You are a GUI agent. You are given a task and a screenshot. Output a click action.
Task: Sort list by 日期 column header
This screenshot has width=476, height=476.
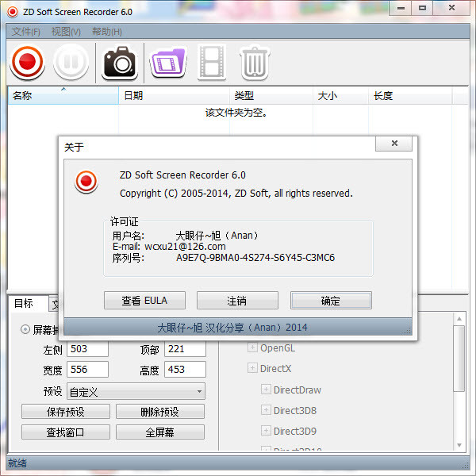point(174,96)
